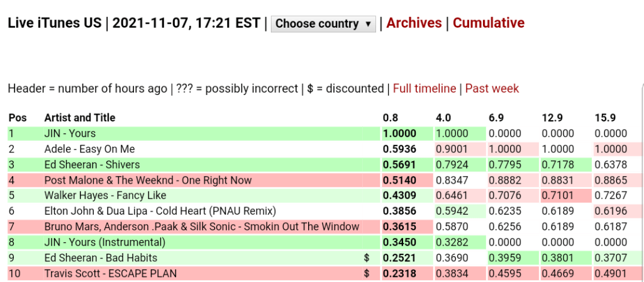The image size is (644, 282).
Task: Click the discount $ marker for Bad Habits
Action: point(367,258)
